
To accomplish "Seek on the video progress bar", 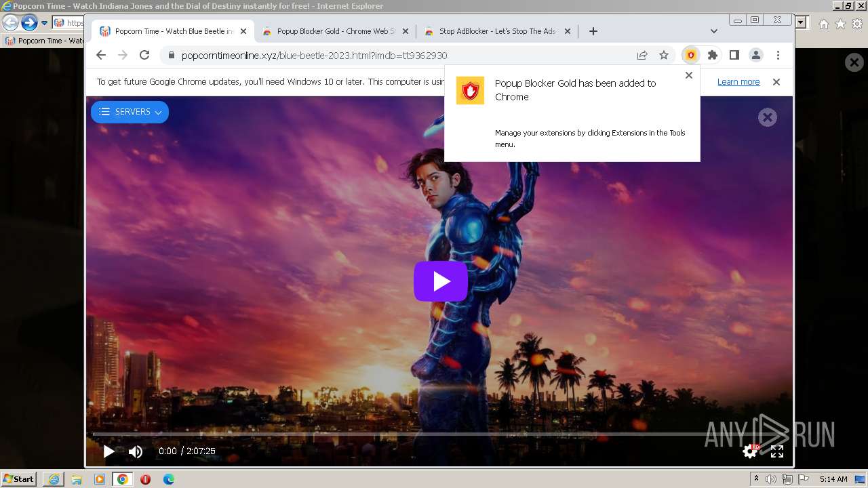I will [439, 434].
